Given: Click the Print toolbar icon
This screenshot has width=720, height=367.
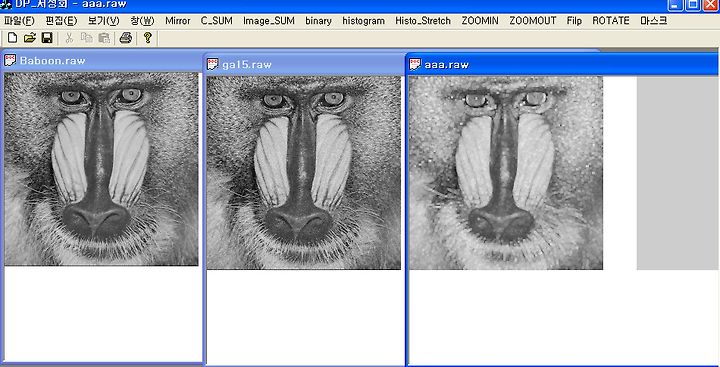Looking at the screenshot, I should (126, 38).
